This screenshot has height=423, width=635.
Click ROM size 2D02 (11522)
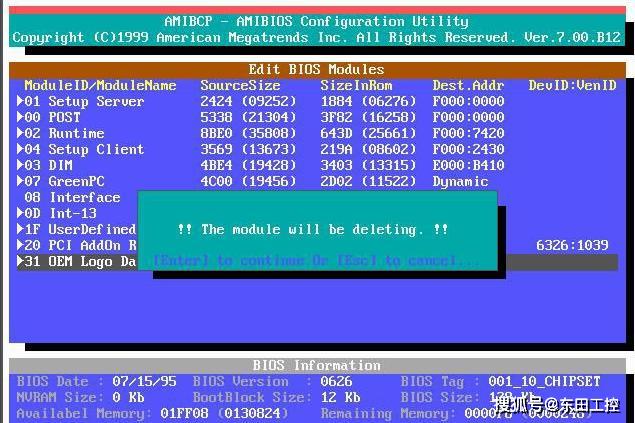click(369, 181)
